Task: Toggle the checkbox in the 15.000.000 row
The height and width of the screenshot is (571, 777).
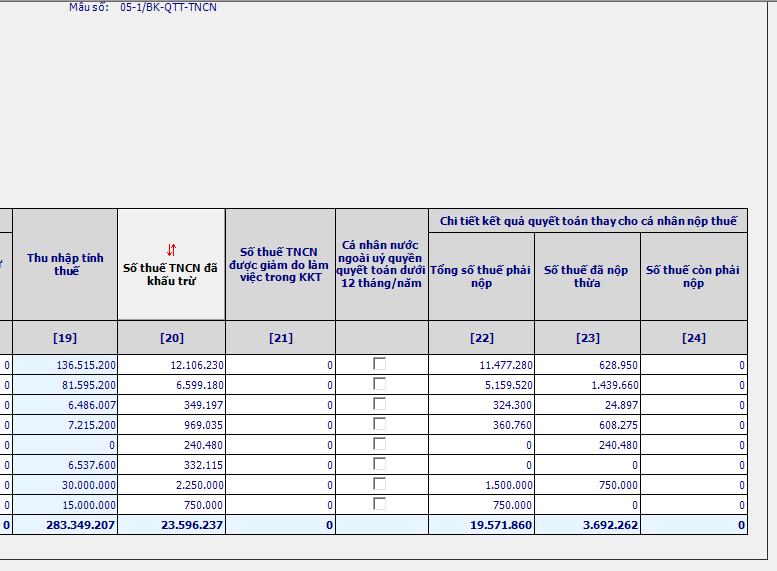Action: (x=380, y=504)
